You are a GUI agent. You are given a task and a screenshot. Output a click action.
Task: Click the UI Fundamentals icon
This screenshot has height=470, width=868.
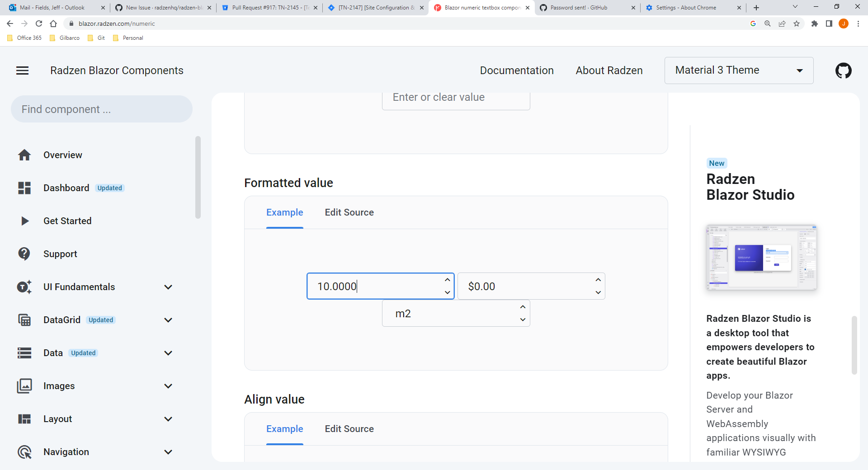pos(24,287)
